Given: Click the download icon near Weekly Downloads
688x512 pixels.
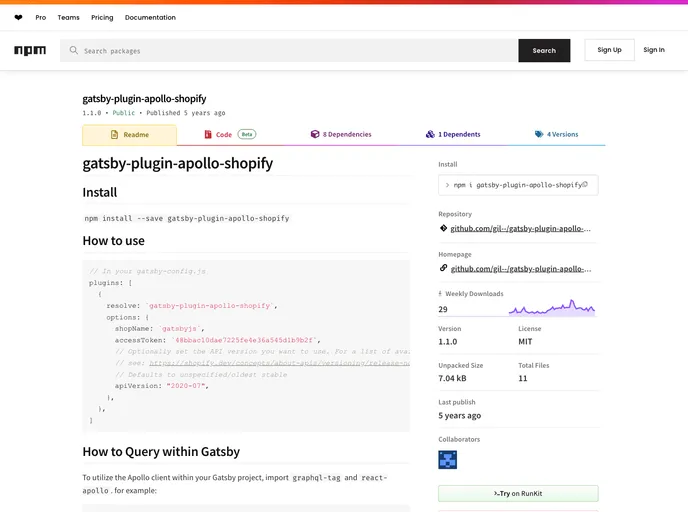Looking at the screenshot, I should [440, 294].
